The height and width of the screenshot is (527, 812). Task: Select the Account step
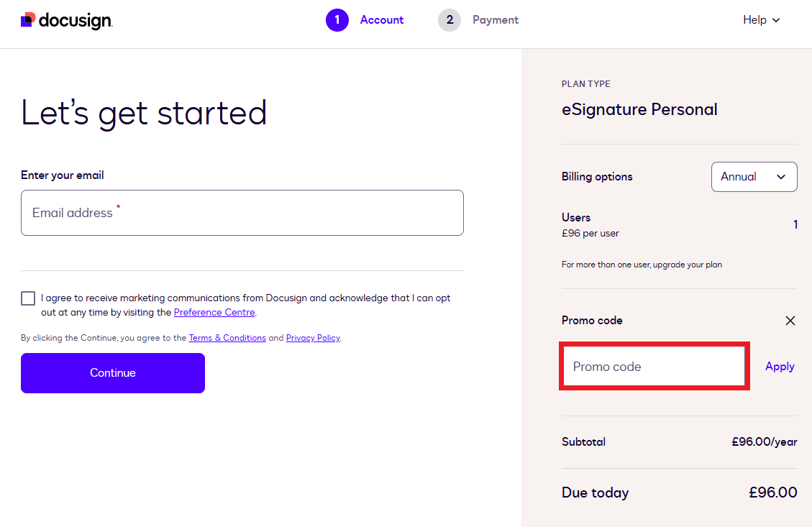coord(382,20)
